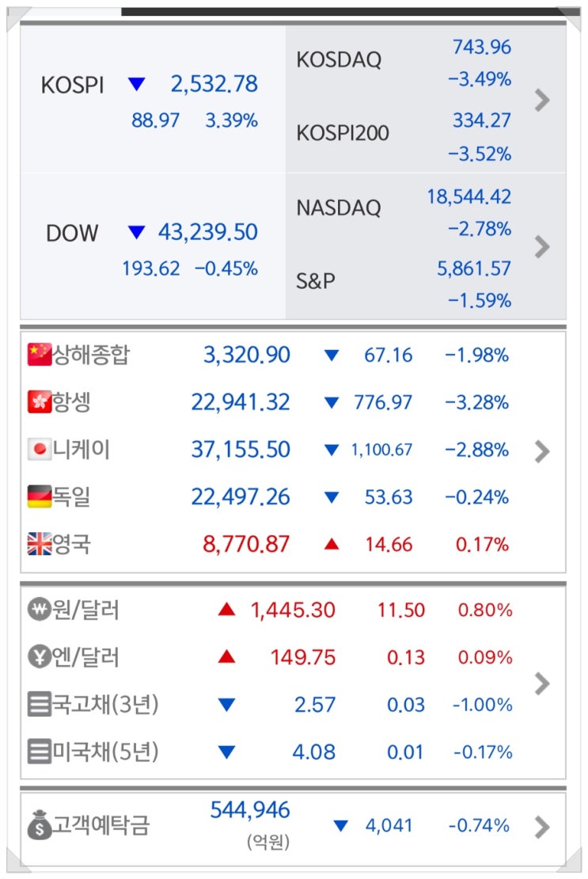Click the Japan flag icon beside 니케이
Image resolution: width=588 pixels, height=879 pixels.
coord(39,450)
